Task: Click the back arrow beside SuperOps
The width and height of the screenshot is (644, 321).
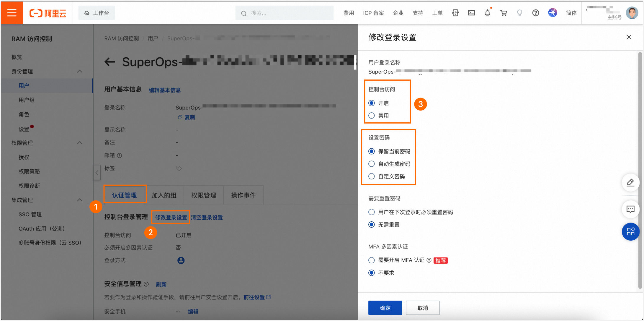Action: [110, 62]
